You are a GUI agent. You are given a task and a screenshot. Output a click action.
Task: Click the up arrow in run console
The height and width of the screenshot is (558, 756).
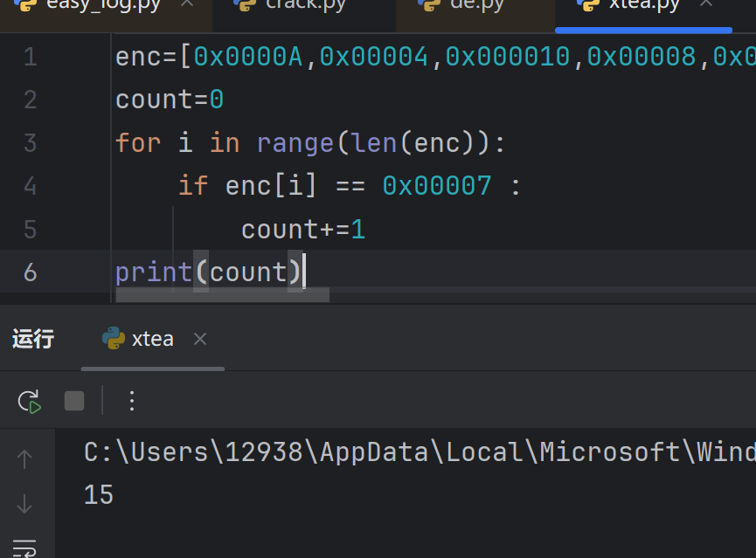tap(24, 458)
